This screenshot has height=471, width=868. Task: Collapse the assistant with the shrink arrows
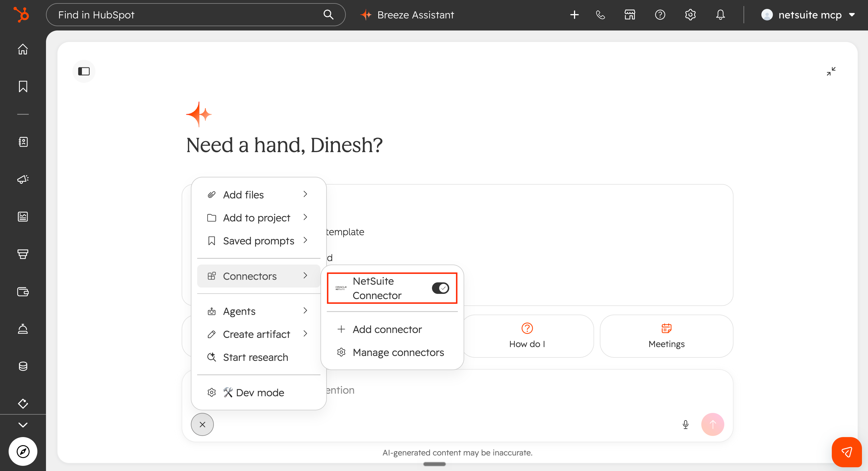tap(831, 71)
